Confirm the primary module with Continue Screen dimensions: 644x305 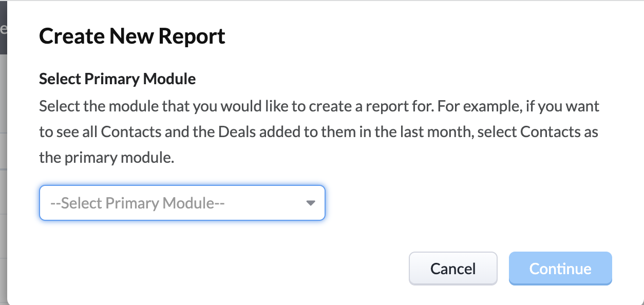point(560,269)
